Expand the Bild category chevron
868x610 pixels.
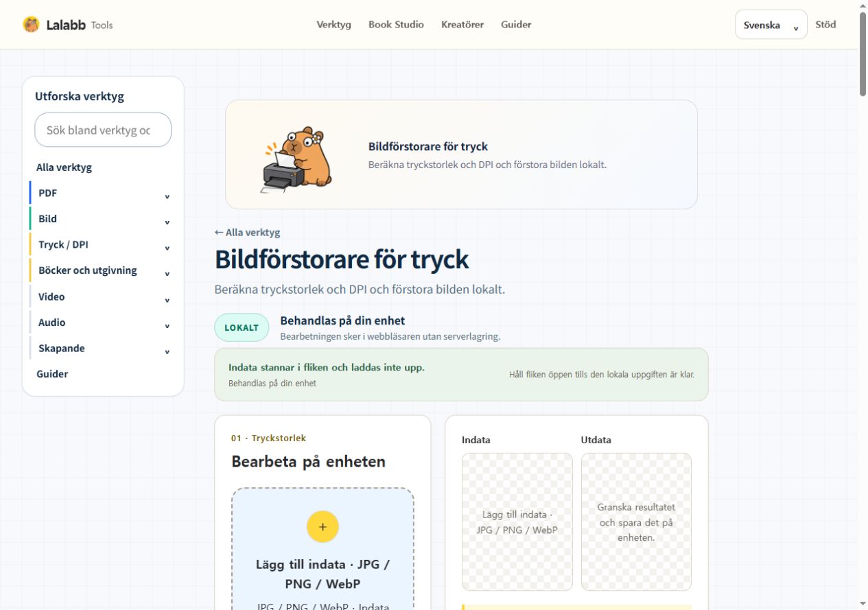click(167, 223)
